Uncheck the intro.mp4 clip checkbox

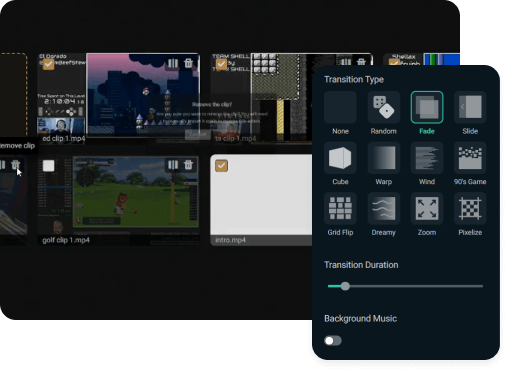coord(221,166)
